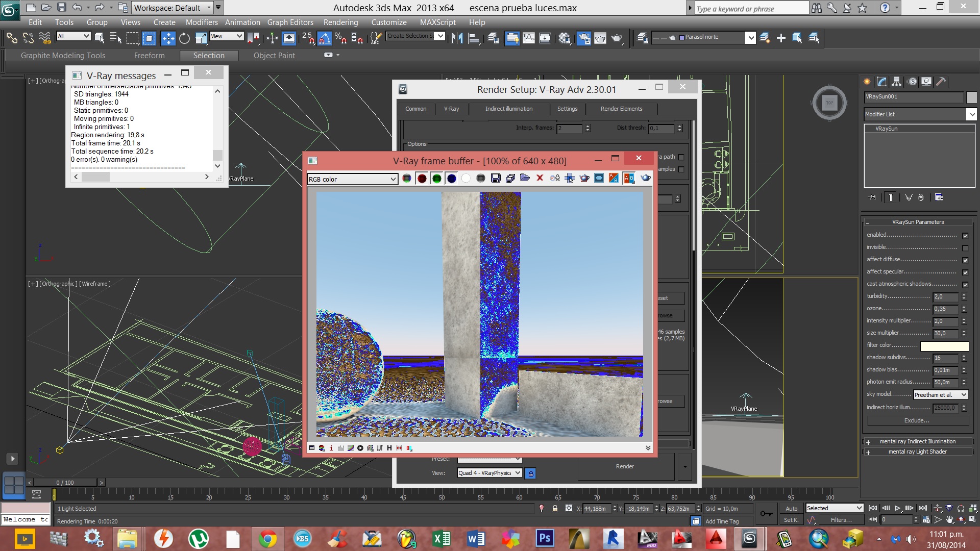Open the filter color swatch
Screen dimensions: 980x551
coord(944,346)
